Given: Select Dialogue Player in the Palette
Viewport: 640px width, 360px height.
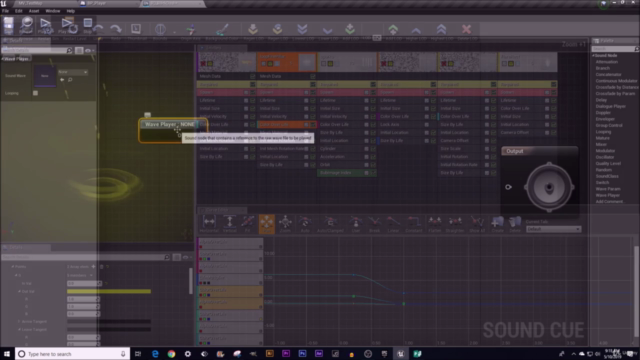Looking at the screenshot, I should coord(611,106).
